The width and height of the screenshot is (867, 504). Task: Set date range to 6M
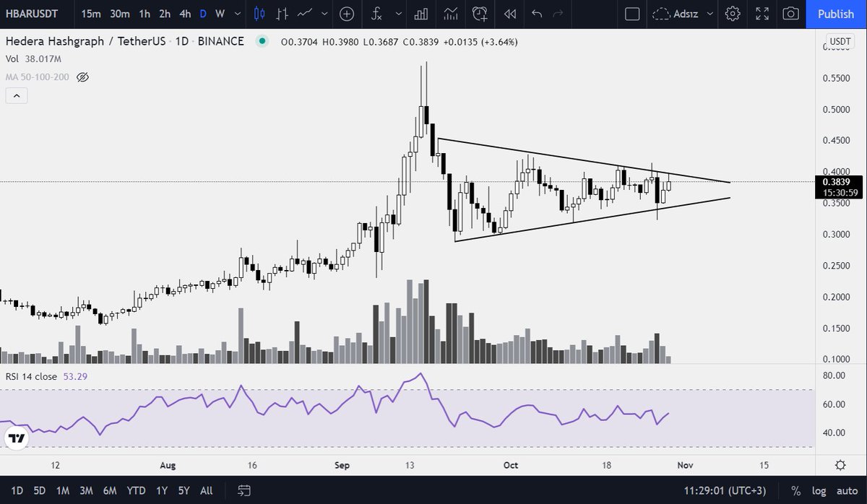pos(110,491)
